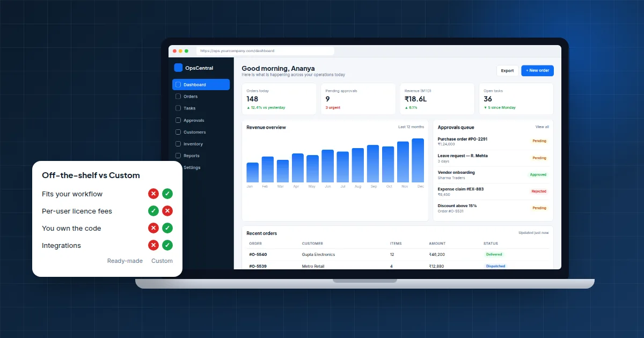644x338 pixels.
Task: Click the Vendor onboarding approval entry
Action: point(493,175)
